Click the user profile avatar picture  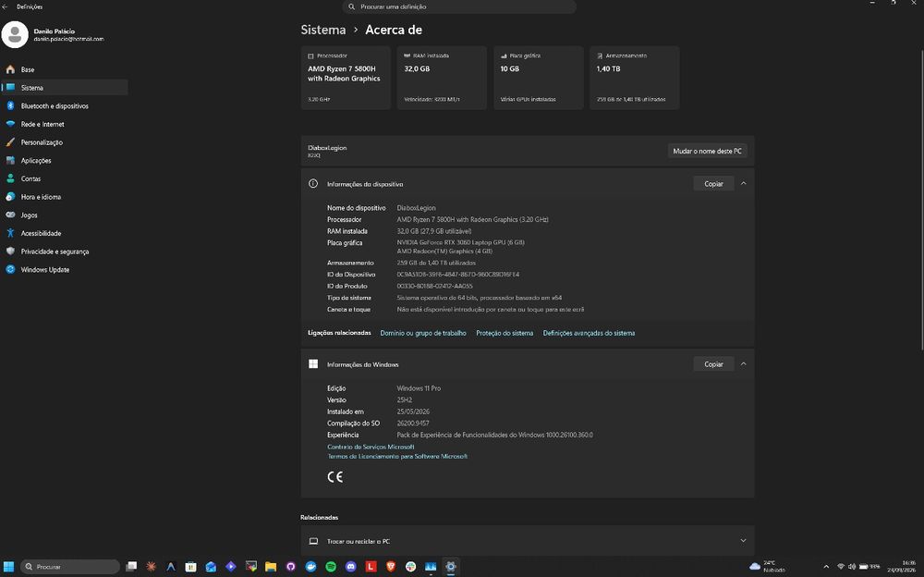15,35
